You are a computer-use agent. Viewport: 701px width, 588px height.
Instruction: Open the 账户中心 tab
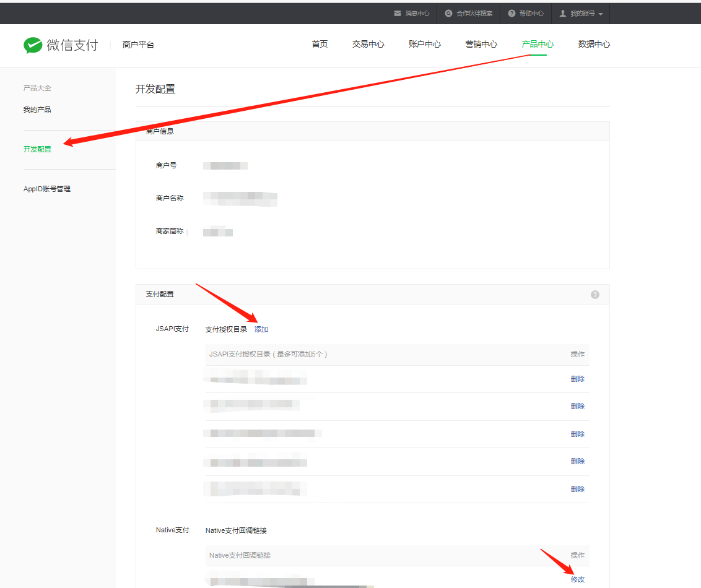[425, 44]
